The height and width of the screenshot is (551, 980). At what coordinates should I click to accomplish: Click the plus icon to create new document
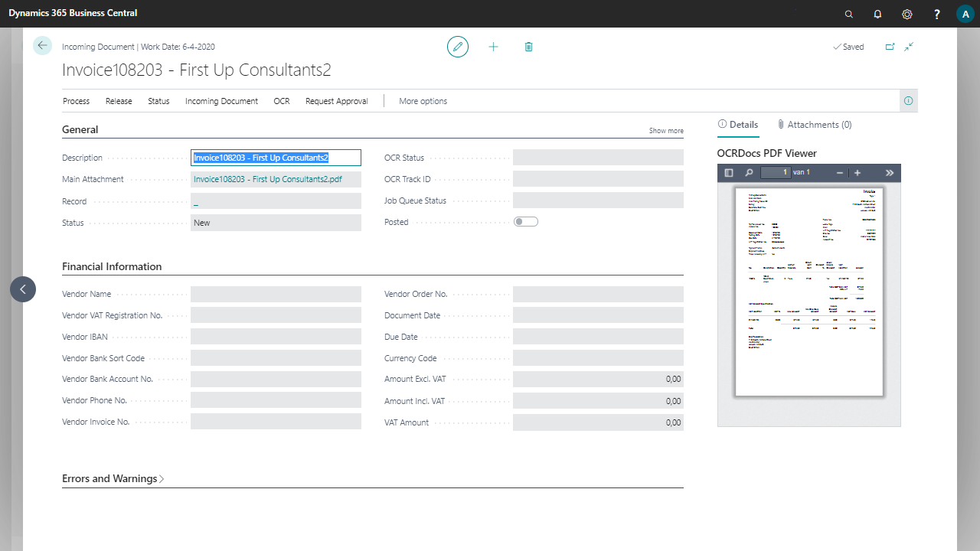click(493, 47)
